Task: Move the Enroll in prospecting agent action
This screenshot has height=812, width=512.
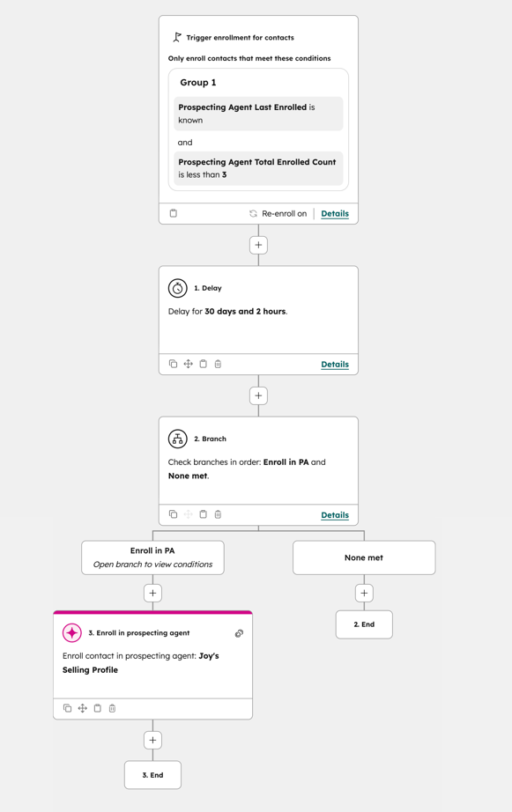Action: tap(82, 708)
